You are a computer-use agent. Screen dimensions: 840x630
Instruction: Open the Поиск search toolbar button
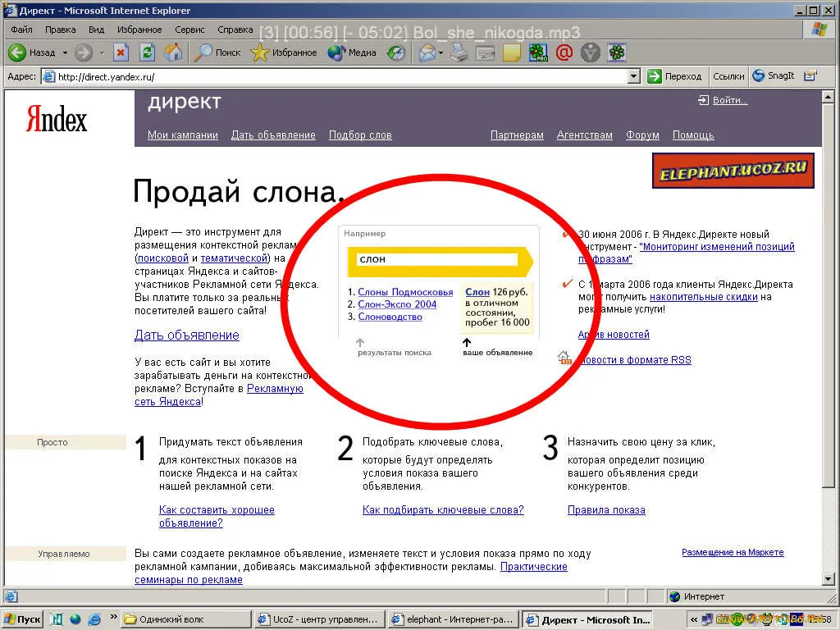(217, 52)
